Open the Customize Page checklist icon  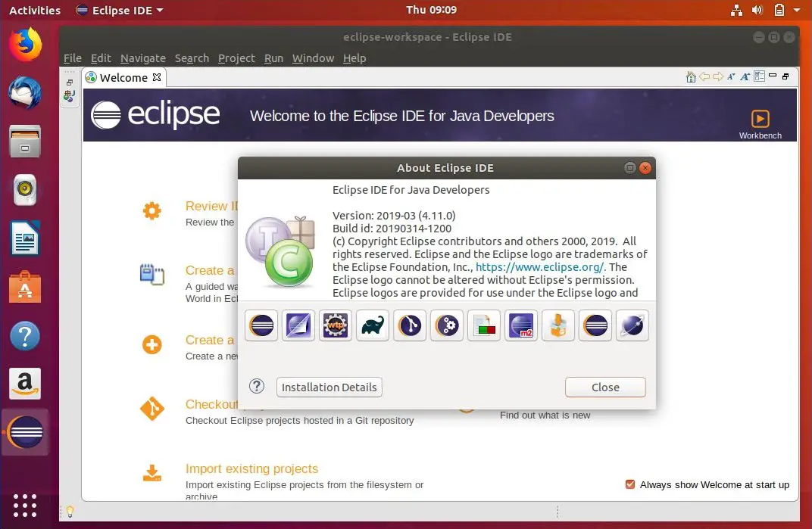click(759, 76)
